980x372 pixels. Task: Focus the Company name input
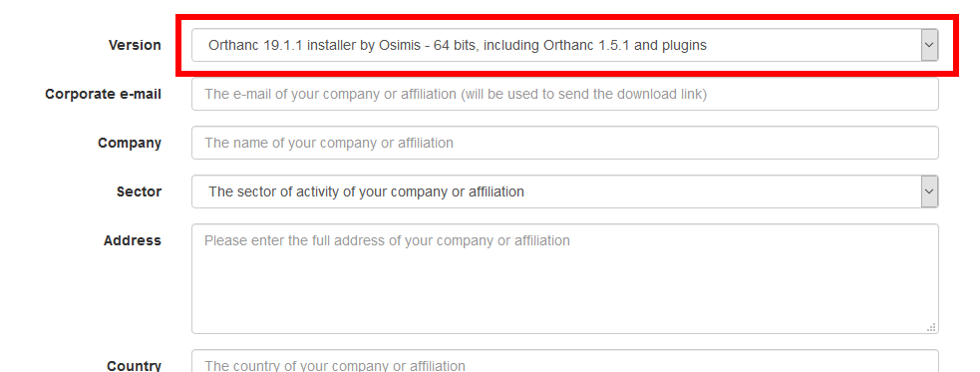(565, 143)
